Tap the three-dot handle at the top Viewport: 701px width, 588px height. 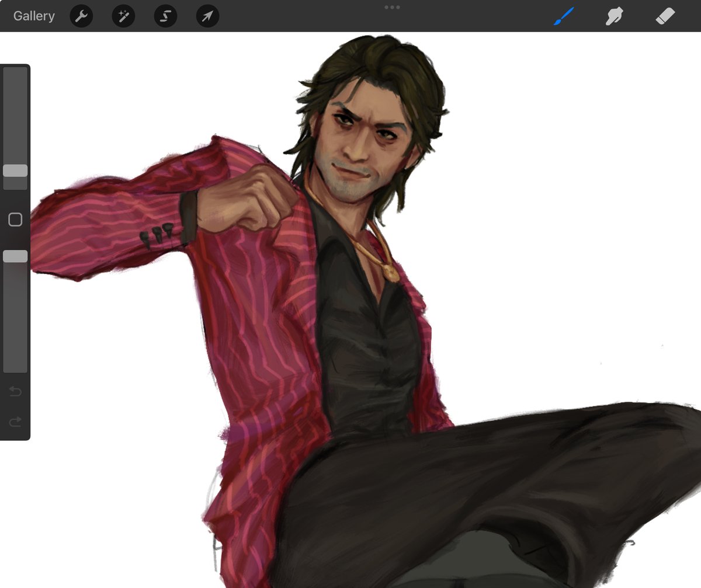(x=392, y=7)
